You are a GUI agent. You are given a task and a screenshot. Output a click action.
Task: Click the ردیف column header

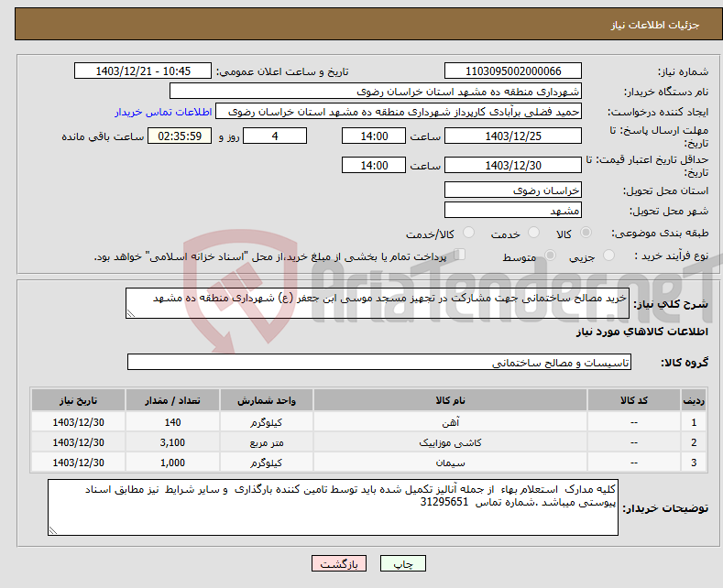[694, 400]
